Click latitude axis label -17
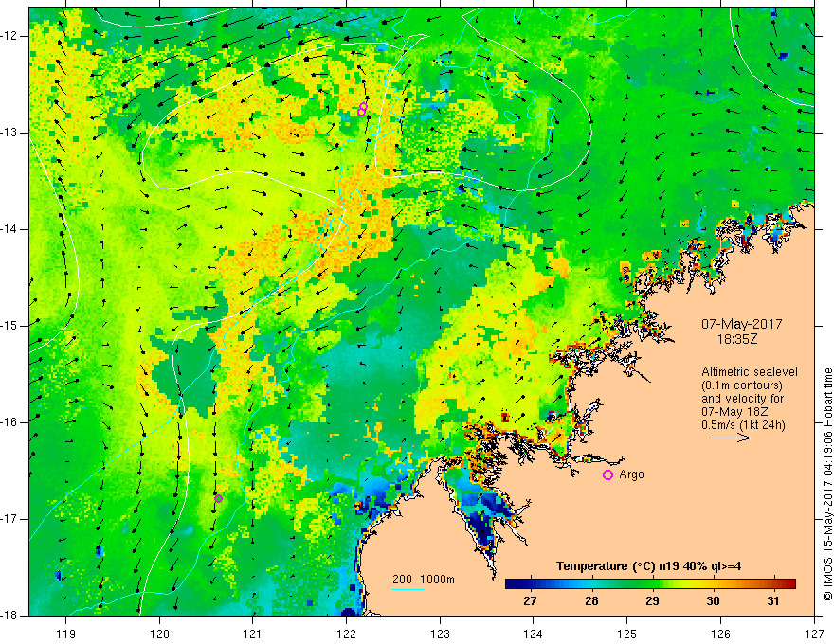Viewport: 834px width, 644px height. click(9, 519)
